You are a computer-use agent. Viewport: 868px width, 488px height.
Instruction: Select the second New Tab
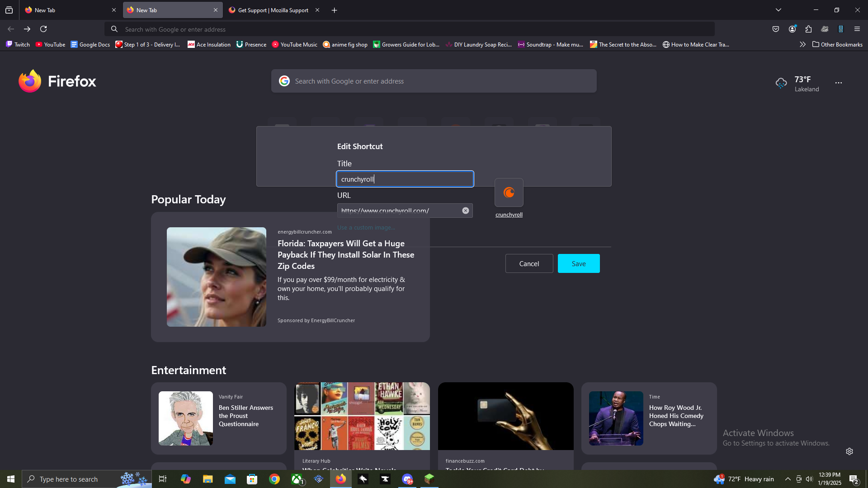point(173,10)
